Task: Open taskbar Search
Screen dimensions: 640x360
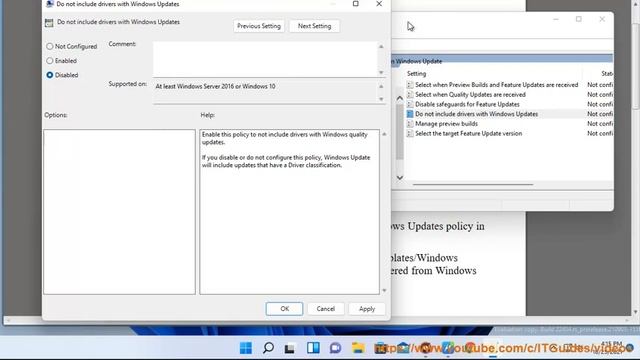Action: 268,348
